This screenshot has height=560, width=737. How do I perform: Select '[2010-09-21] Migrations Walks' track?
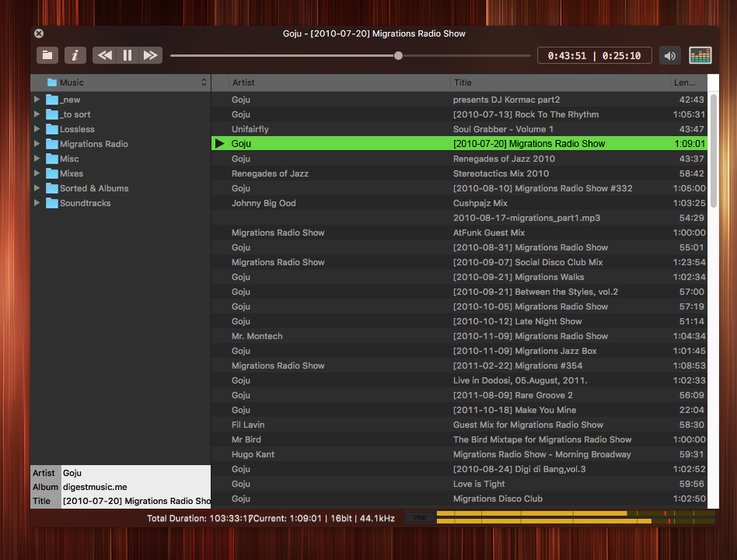pyautogui.click(x=459, y=277)
